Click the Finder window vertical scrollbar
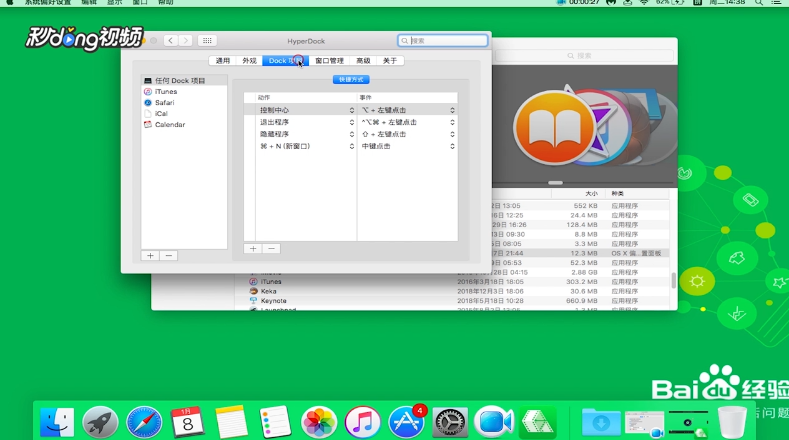 pyautogui.click(x=673, y=280)
